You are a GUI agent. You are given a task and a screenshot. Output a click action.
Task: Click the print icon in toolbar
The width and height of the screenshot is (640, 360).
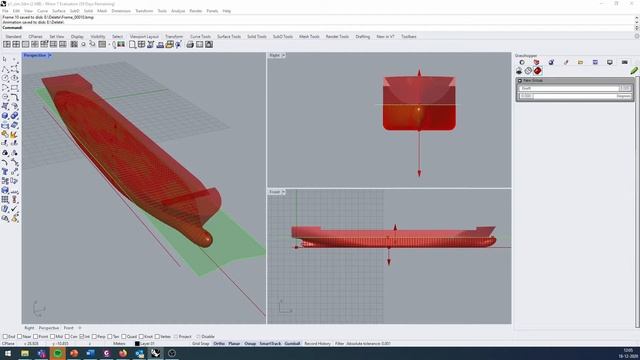click(x=190, y=44)
